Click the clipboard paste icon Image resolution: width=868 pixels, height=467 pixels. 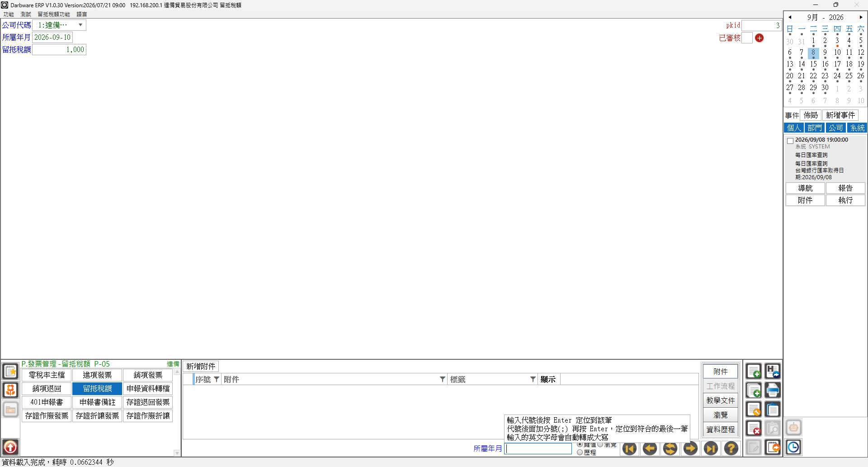click(773, 410)
